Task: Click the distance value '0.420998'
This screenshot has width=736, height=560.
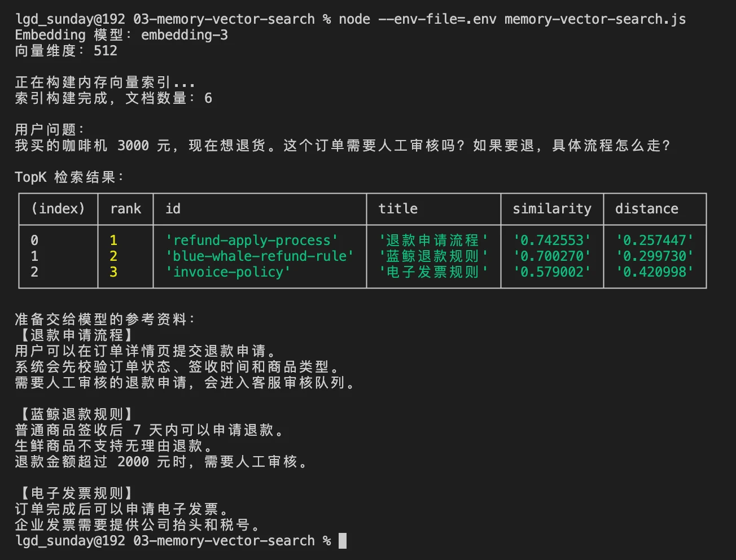Action: click(655, 272)
